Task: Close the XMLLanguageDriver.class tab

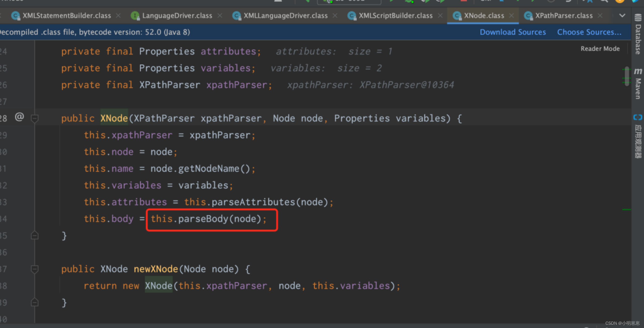Action: click(x=335, y=16)
